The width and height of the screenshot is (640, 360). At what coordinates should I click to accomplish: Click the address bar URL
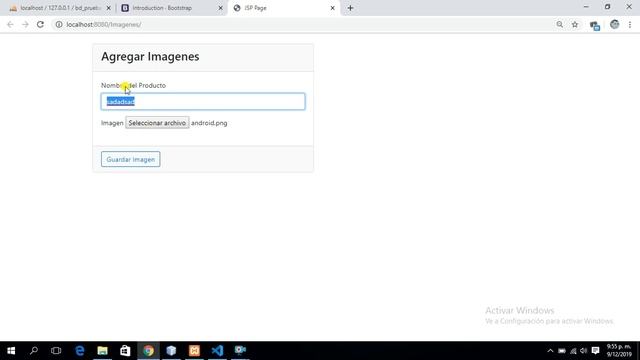pyautogui.click(x=104, y=24)
